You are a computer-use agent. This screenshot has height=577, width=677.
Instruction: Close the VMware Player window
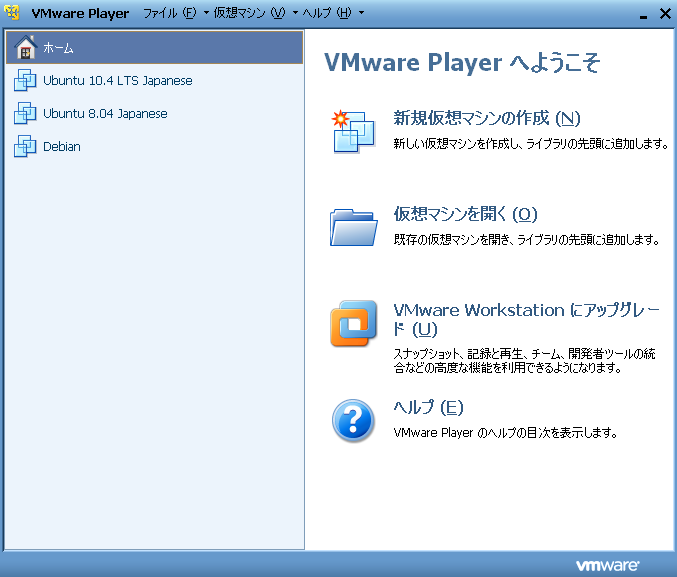665,14
